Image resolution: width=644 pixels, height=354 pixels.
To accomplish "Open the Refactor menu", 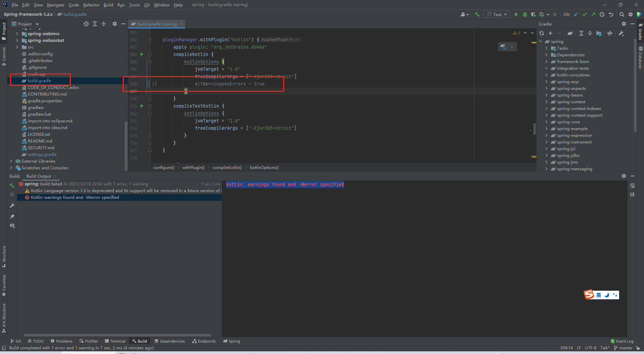I will pos(91,5).
